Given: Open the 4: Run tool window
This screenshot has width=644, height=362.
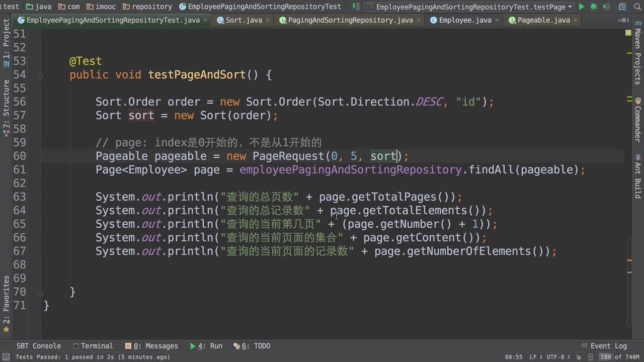Looking at the screenshot, I should point(206,346).
